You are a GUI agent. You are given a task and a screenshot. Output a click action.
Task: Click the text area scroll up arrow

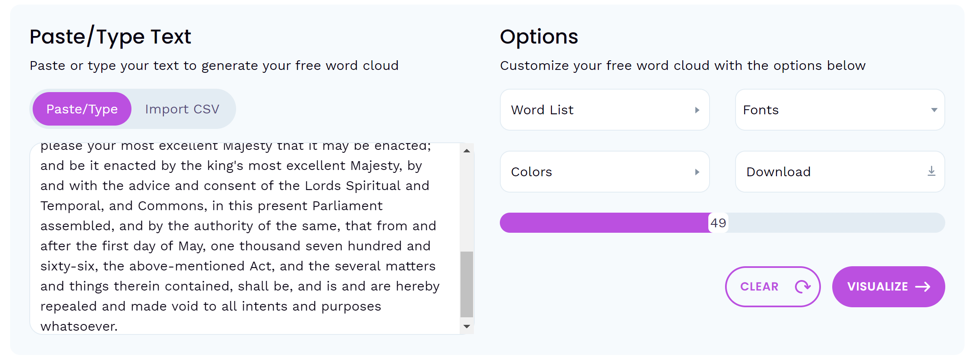467,151
